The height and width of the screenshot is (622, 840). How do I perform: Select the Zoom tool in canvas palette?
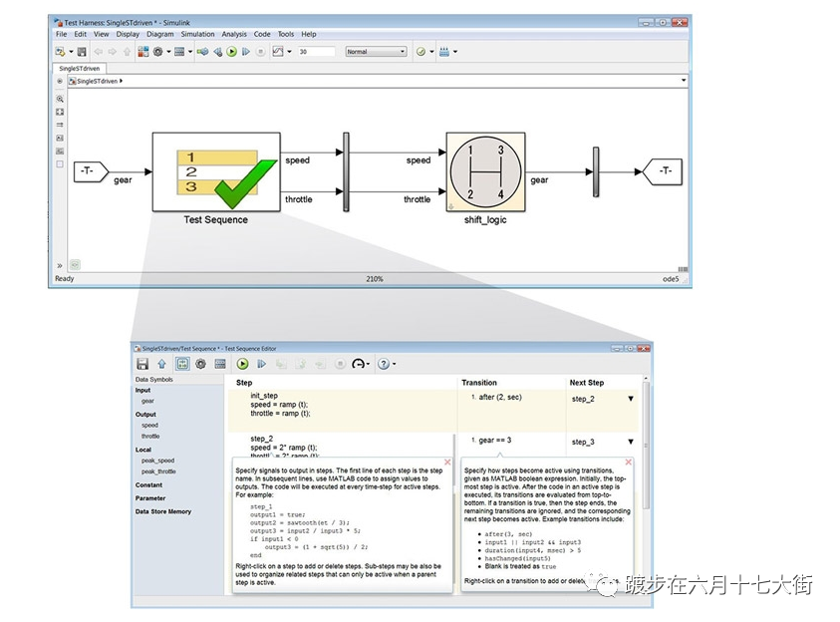click(60, 99)
